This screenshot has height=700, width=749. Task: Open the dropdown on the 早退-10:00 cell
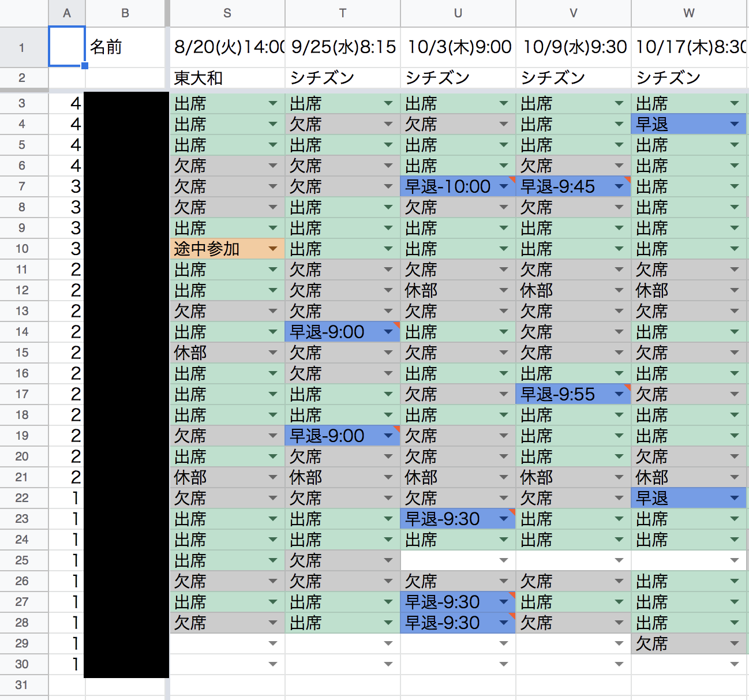[x=504, y=186]
